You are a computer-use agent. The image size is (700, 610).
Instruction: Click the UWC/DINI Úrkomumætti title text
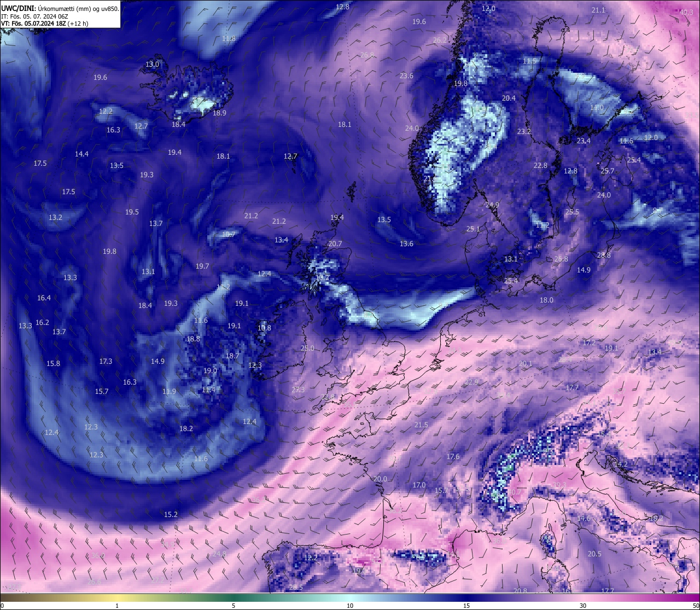coord(60,9)
